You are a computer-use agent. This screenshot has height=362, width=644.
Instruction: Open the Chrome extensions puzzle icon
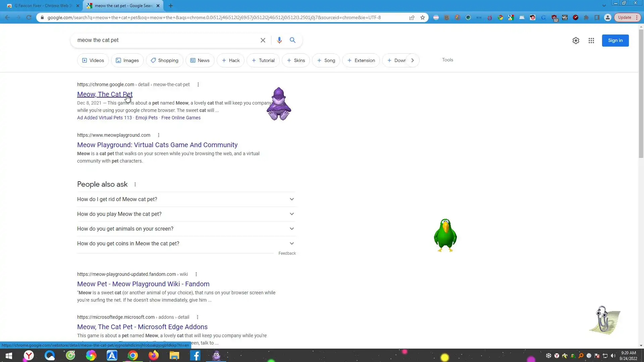(x=586, y=17)
